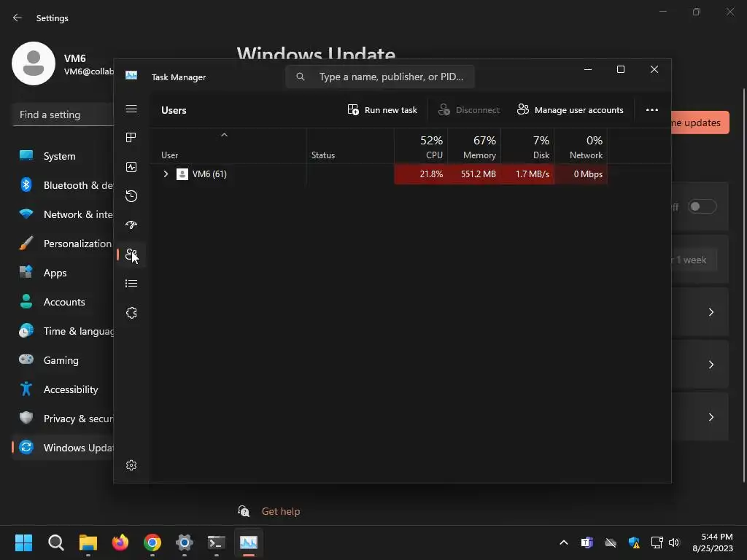Select the 551.2 MB memory cell
Image resolution: width=747 pixels, height=560 pixels.
click(474, 174)
